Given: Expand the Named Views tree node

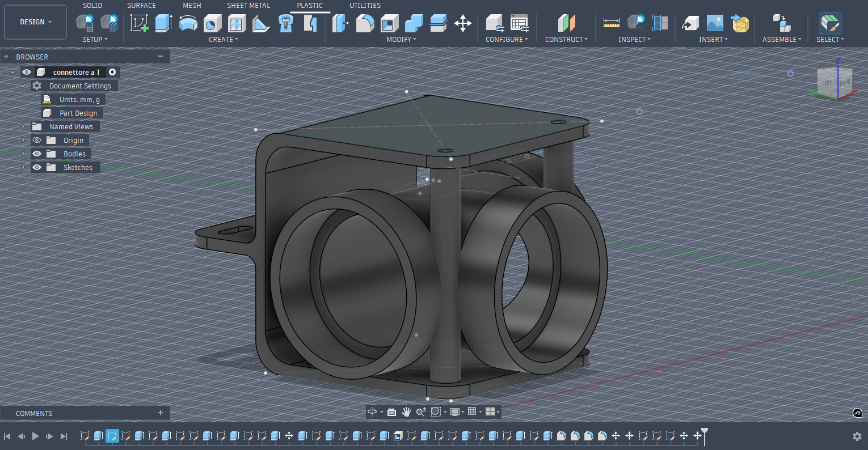Looking at the screenshot, I should pos(23,126).
